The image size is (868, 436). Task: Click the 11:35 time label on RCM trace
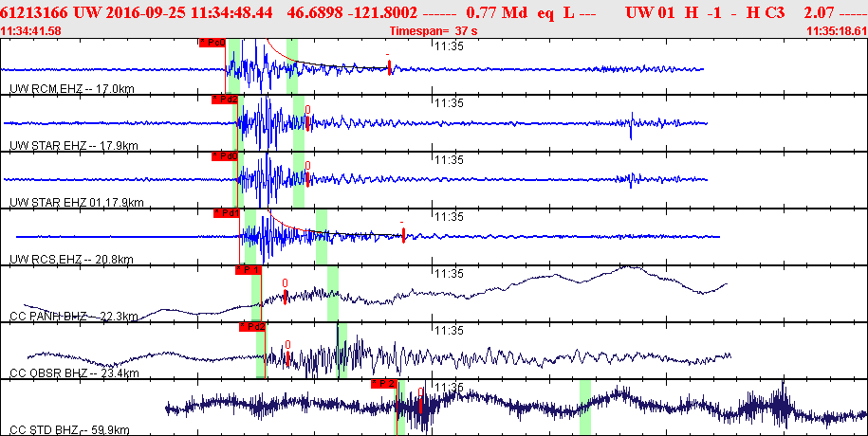point(449,45)
